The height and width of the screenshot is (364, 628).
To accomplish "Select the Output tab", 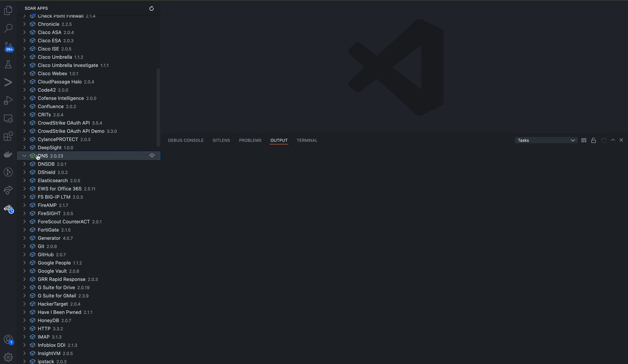I will [x=279, y=140].
